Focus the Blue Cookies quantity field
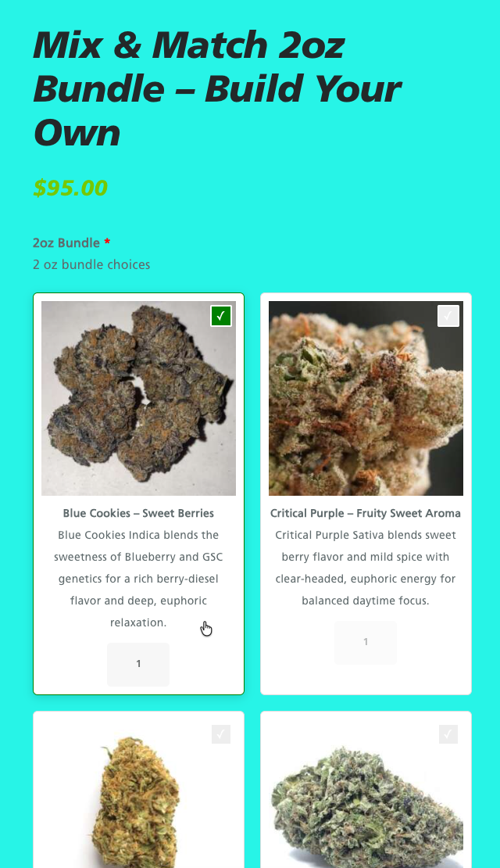This screenshot has width=500, height=868. click(138, 664)
